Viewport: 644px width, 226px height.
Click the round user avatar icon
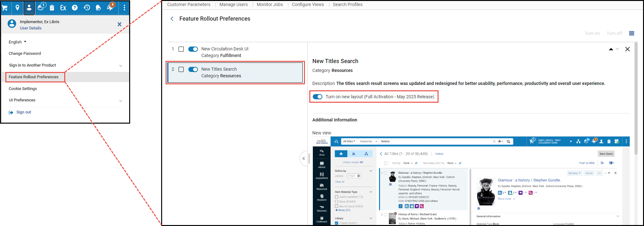(12, 24)
